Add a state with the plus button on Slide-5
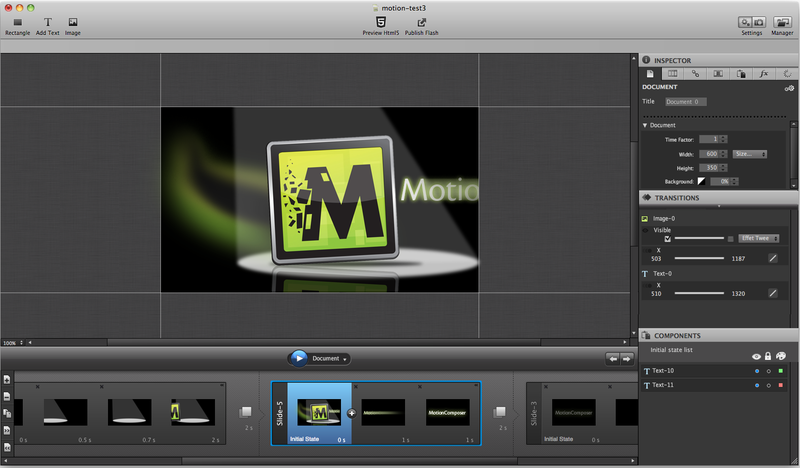 [x=352, y=413]
